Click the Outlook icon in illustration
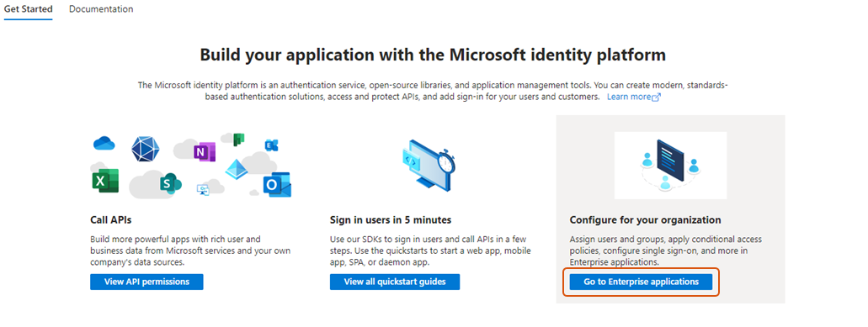The height and width of the screenshot is (327, 868). 277,185
